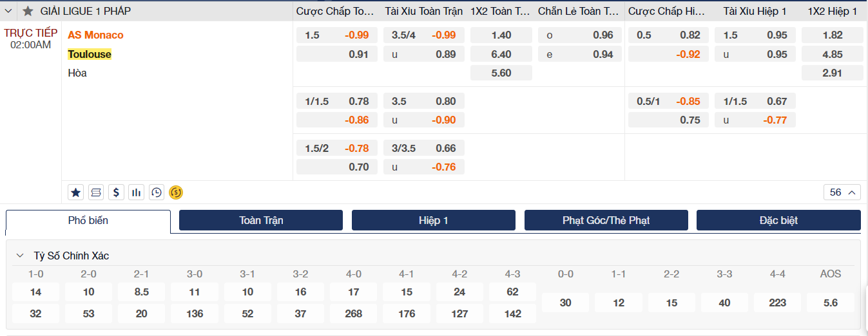The height and width of the screenshot is (336, 868).
Task: Collapse the 56 markets counter
Action: tap(842, 192)
